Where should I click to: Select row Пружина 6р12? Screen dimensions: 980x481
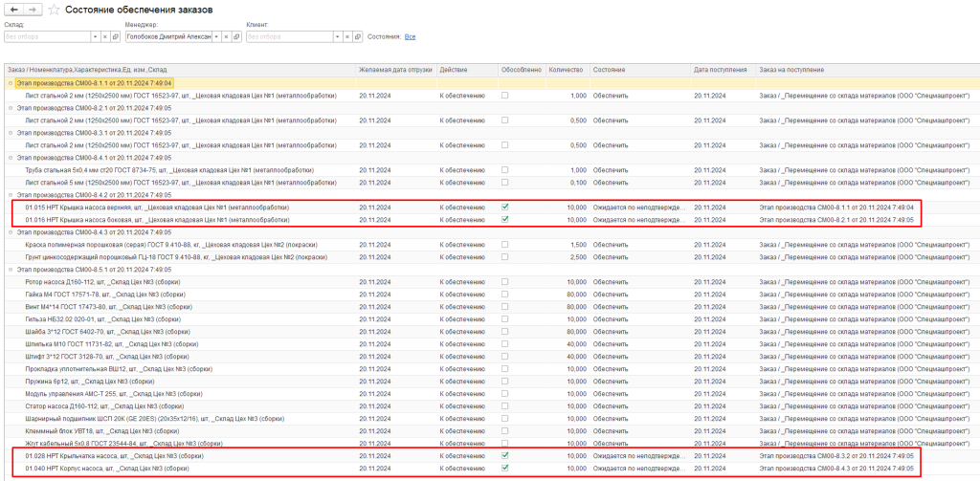click(x=491, y=381)
